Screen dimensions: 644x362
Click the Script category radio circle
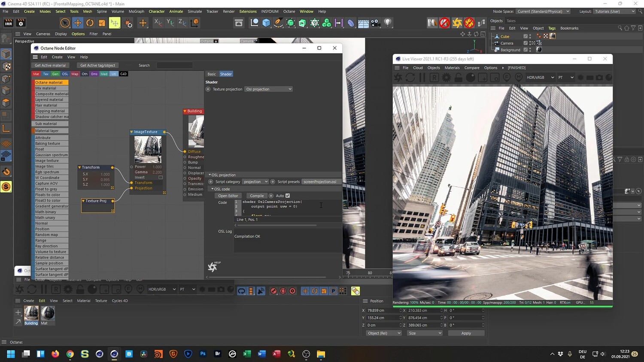(x=211, y=182)
